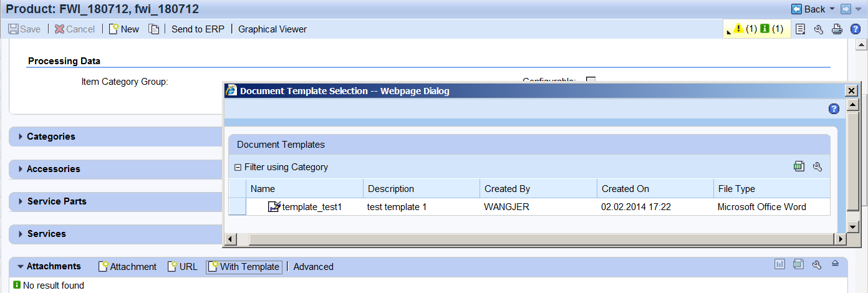Screen dimensions: 868x293
Task: Sort by the Name column header
Action: tap(305, 189)
